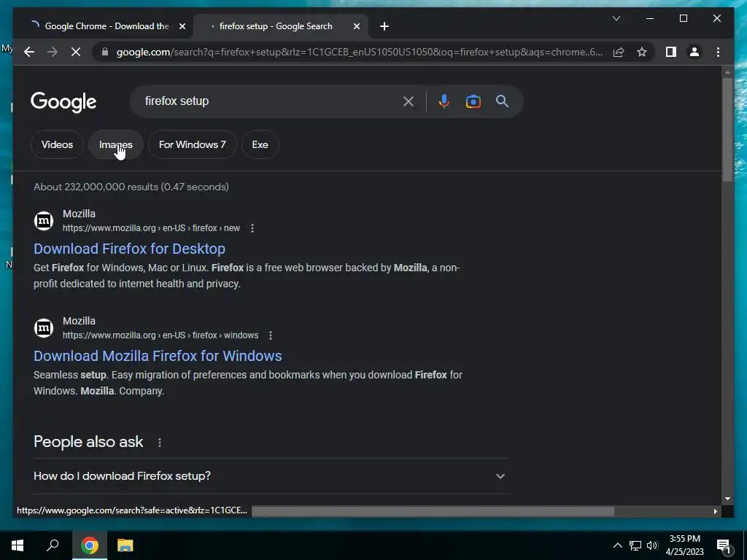Click horizontal scrollbar right arrow
Image resolution: width=747 pixels, height=560 pixels.
pyautogui.click(x=715, y=511)
